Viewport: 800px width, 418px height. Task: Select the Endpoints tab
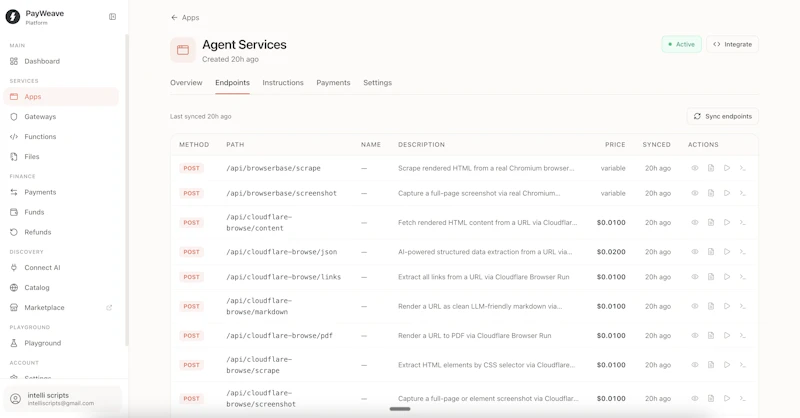pos(232,83)
